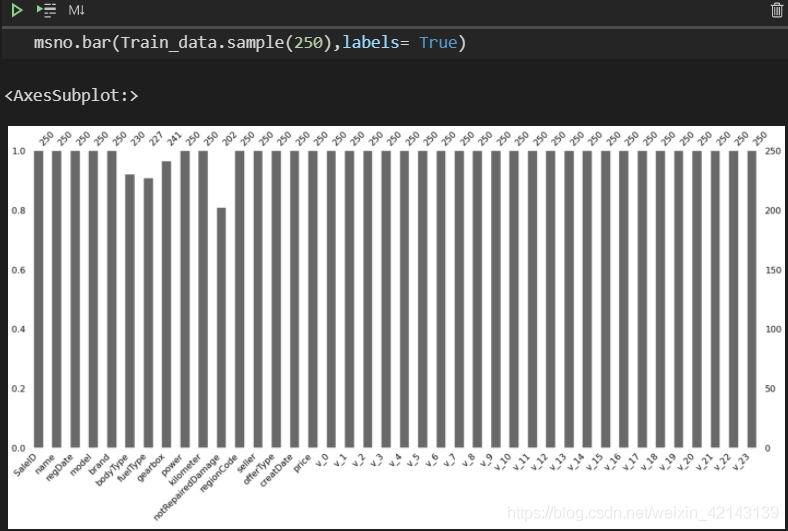The image size is (788, 531).
Task: Click the 1.0 tick on left axis
Action: (18, 151)
